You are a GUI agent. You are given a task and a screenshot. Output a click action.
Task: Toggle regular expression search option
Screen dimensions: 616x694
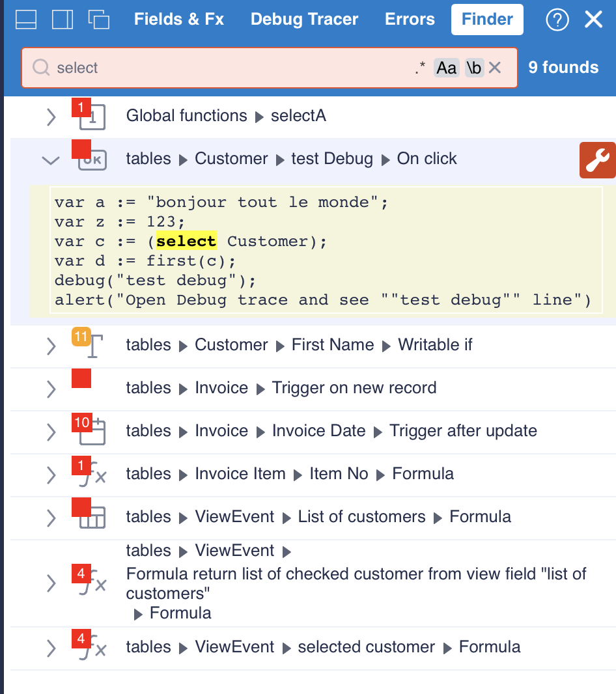420,68
